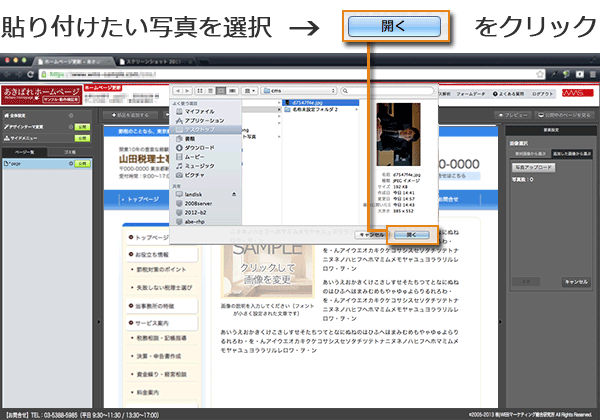Select アプリケーション in the sidebar
The width and height of the screenshot is (600, 420).
pyautogui.click(x=204, y=120)
